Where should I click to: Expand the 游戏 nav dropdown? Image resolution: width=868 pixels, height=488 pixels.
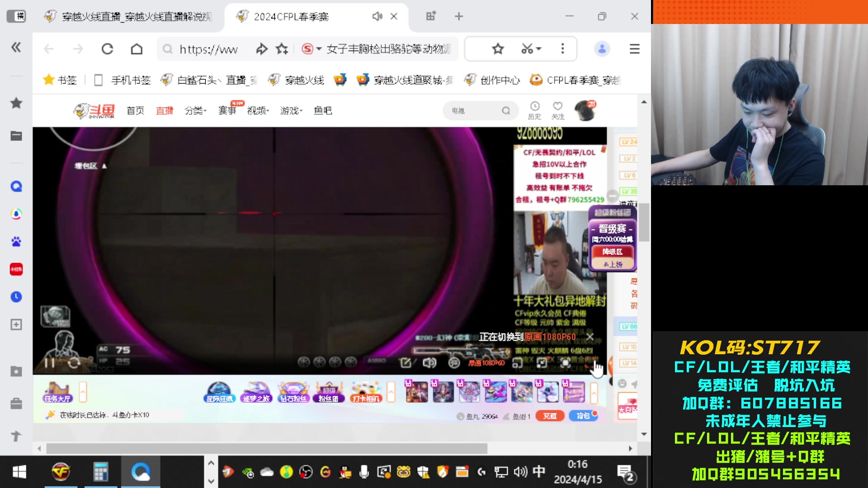coord(291,111)
